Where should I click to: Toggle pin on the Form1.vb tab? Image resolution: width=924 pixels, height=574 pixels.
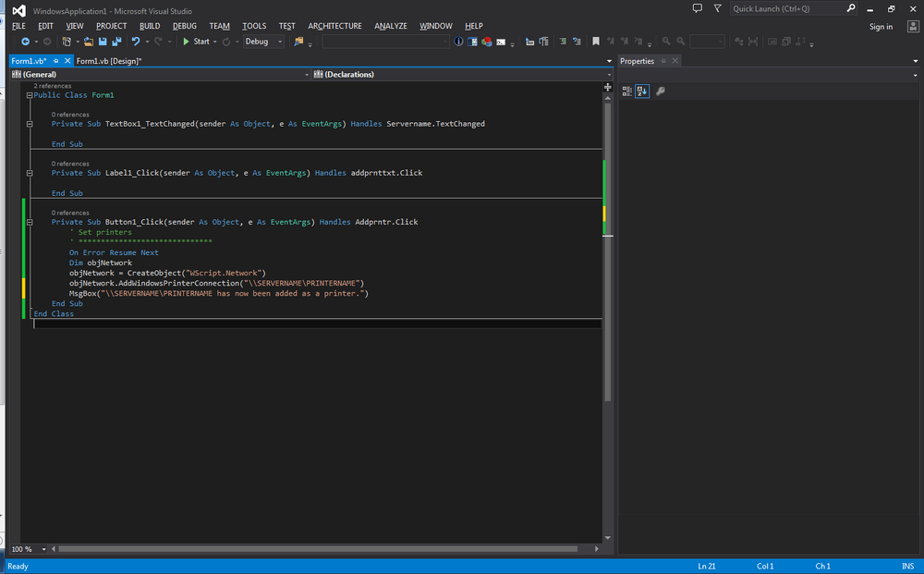[56, 61]
